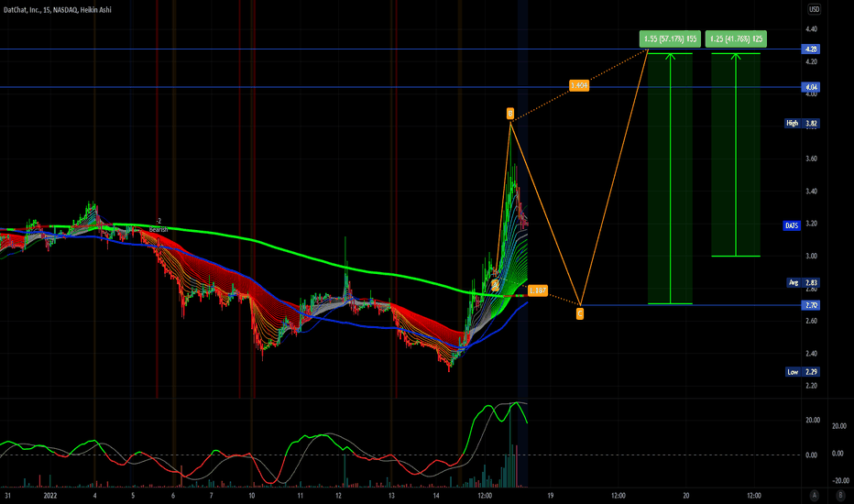Click the 19 date axis label
This screenshot has height=504, width=854.
(x=550, y=495)
